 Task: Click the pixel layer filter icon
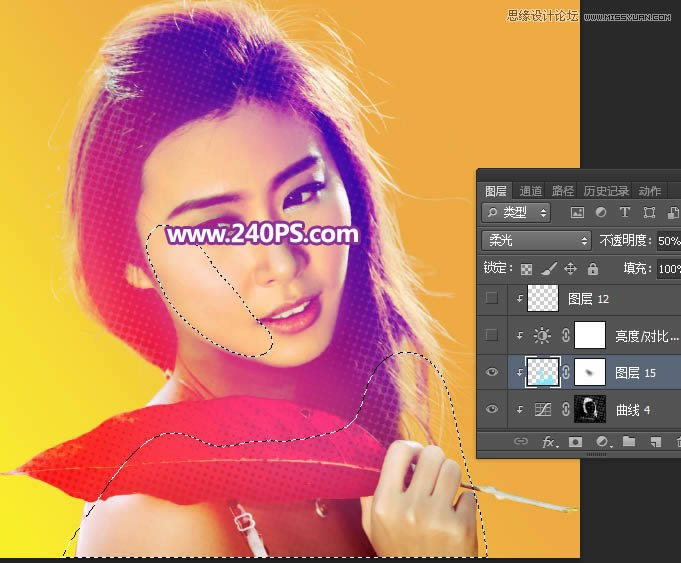pyautogui.click(x=577, y=213)
